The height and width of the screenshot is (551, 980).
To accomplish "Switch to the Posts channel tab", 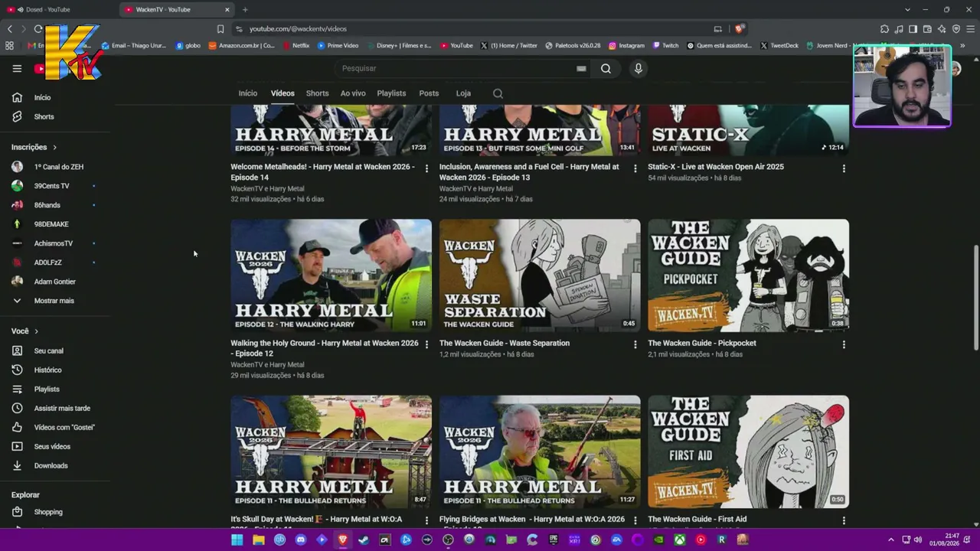I will [x=429, y=93].
